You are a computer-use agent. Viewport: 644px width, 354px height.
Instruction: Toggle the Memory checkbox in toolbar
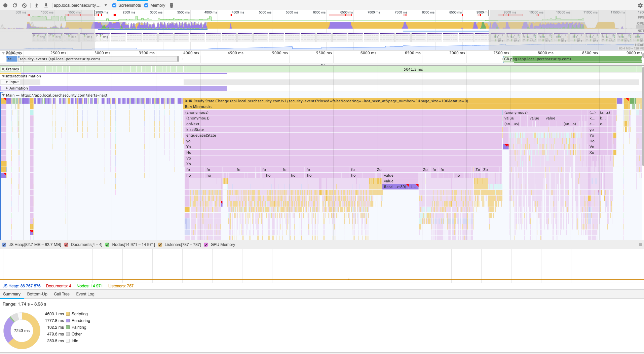pyautogui.click(x=146, y=5)
